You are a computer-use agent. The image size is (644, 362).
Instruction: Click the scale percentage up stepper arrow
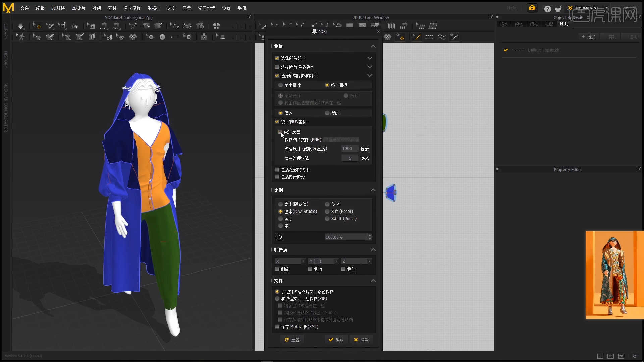[369, 235]
